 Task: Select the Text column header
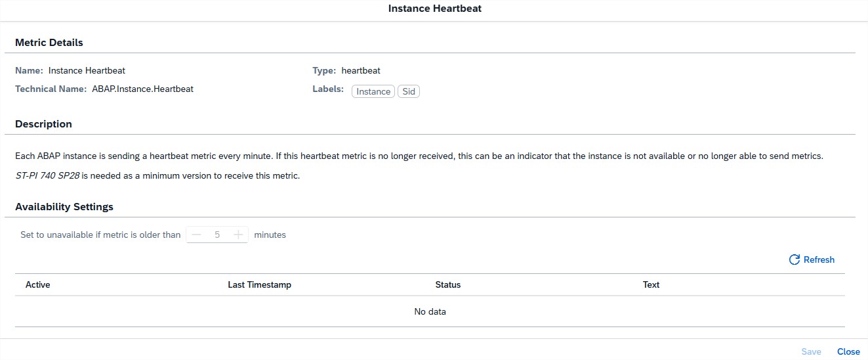tap(651, 284)
